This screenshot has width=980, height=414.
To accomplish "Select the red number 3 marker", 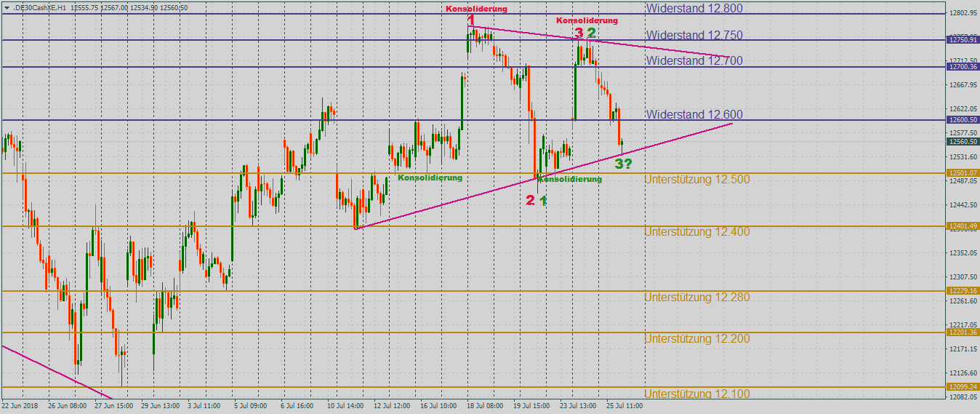I will 579,33.
